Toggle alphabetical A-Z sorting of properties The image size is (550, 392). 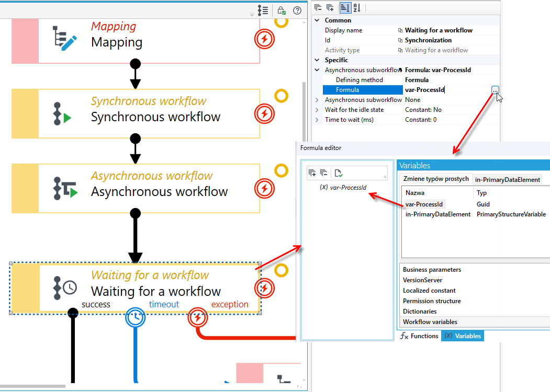(x=357, y=8)
